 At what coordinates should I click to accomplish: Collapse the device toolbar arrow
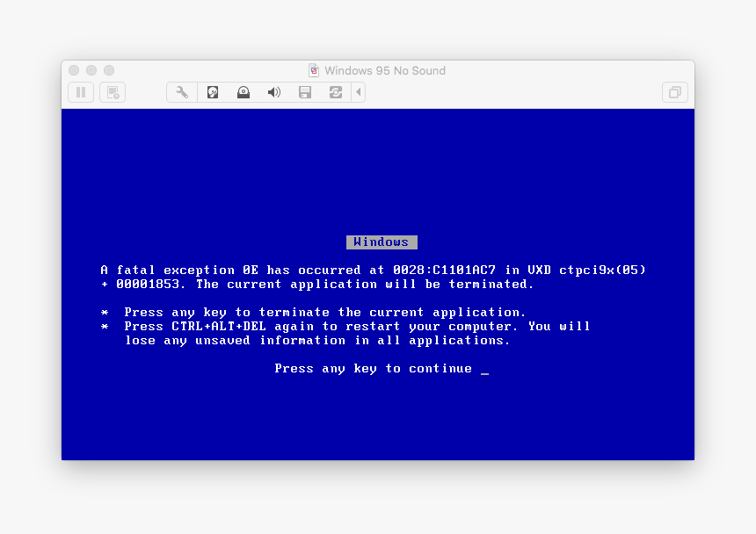(359, 92)
